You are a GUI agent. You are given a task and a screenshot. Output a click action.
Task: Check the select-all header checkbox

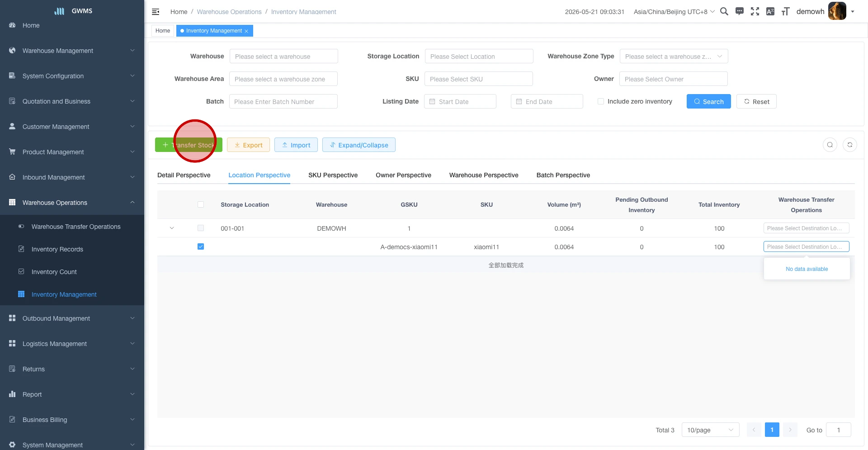click(201, 204)
